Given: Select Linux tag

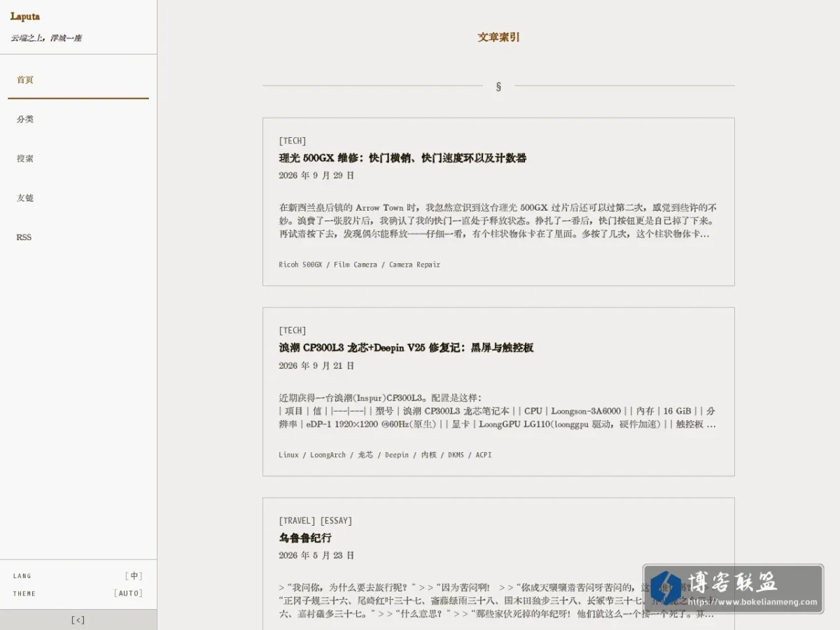Looking at the screenshot, I should 288,455.
